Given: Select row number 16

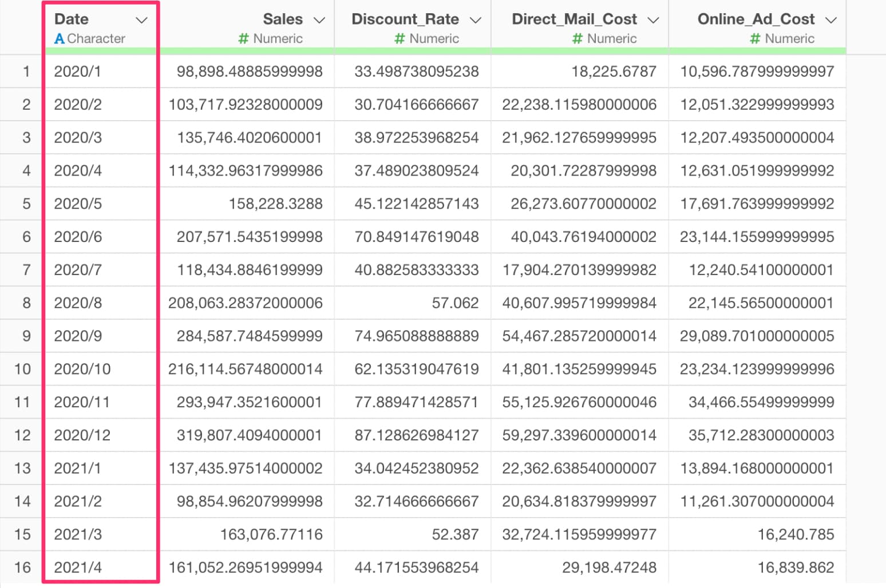Looking at the screenshot, I should pyautogui.click(x=22, y=567).
